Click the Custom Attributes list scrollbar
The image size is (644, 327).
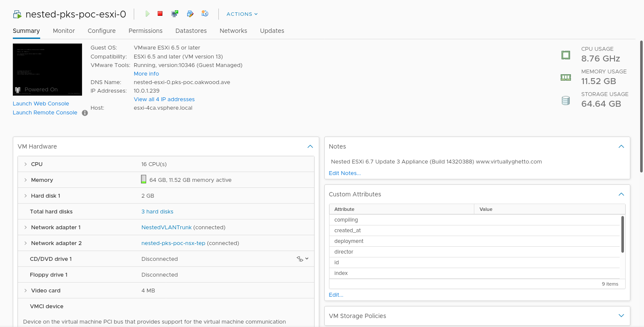tap(622, 234)
